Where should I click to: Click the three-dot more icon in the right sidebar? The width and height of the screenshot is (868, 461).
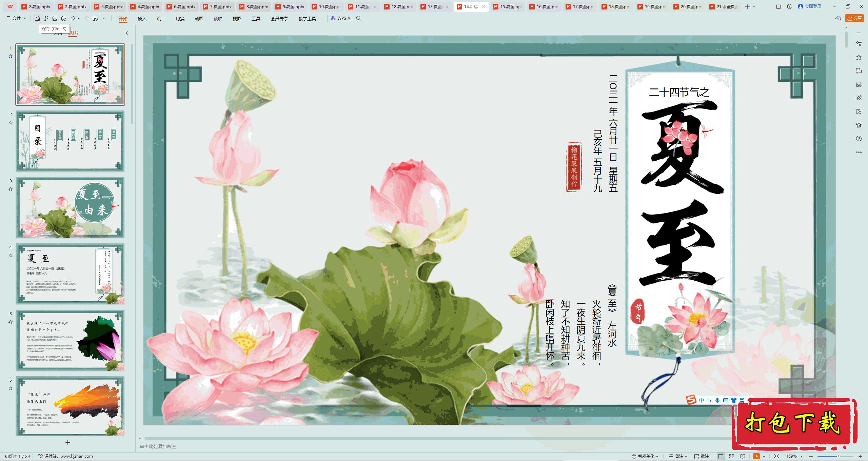pos(859,152)
